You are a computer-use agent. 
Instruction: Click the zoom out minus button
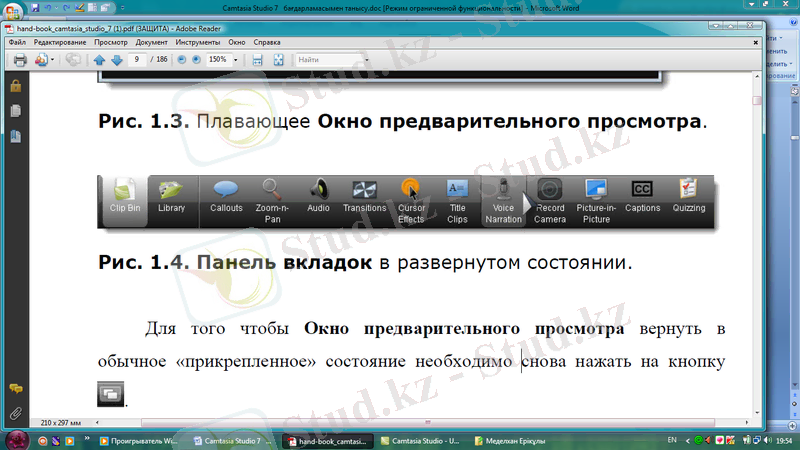(x=182, y=60)
